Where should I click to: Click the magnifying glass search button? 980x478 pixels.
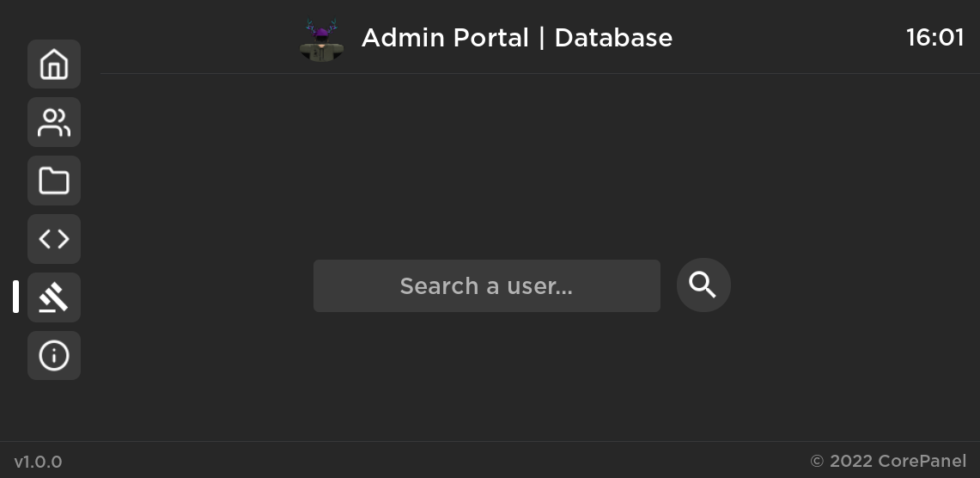point(703,285)
